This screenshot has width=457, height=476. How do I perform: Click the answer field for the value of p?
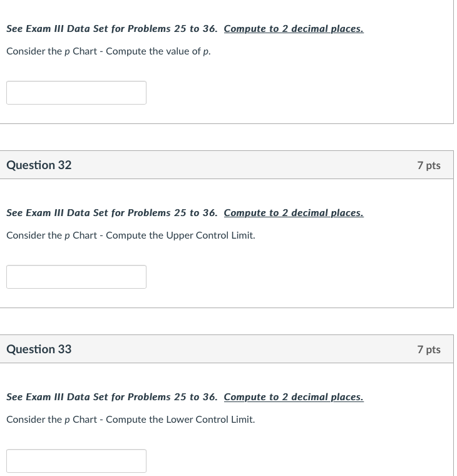[76, 93]
